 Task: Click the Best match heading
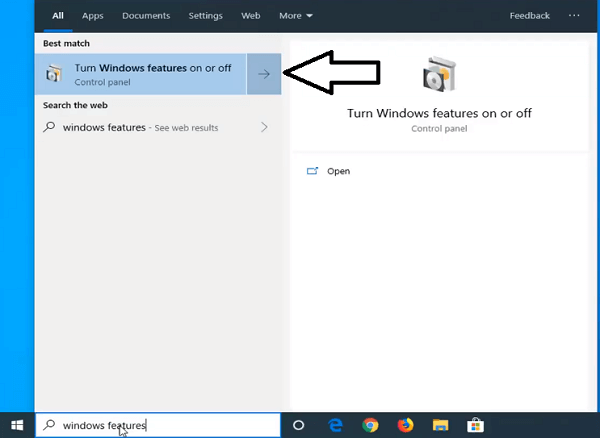[67, 44]
